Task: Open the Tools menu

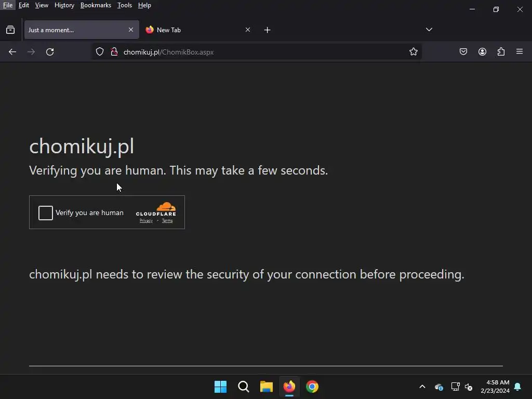Action: tap(125, 5)
